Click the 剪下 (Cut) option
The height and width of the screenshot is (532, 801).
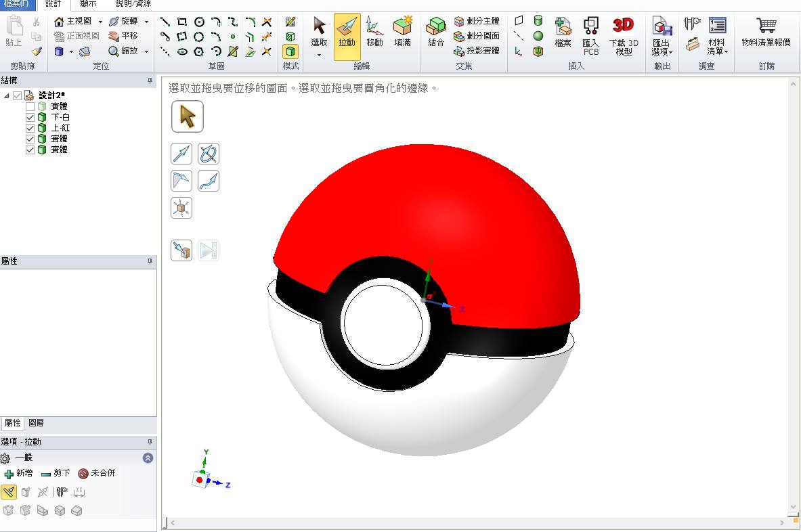pyautogui.click(x=56, y=473)
